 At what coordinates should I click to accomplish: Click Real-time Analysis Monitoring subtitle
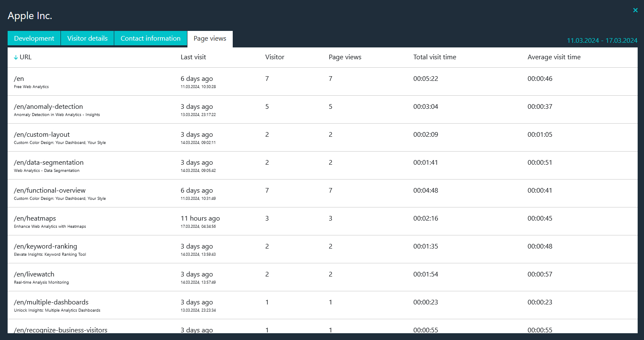41,282
